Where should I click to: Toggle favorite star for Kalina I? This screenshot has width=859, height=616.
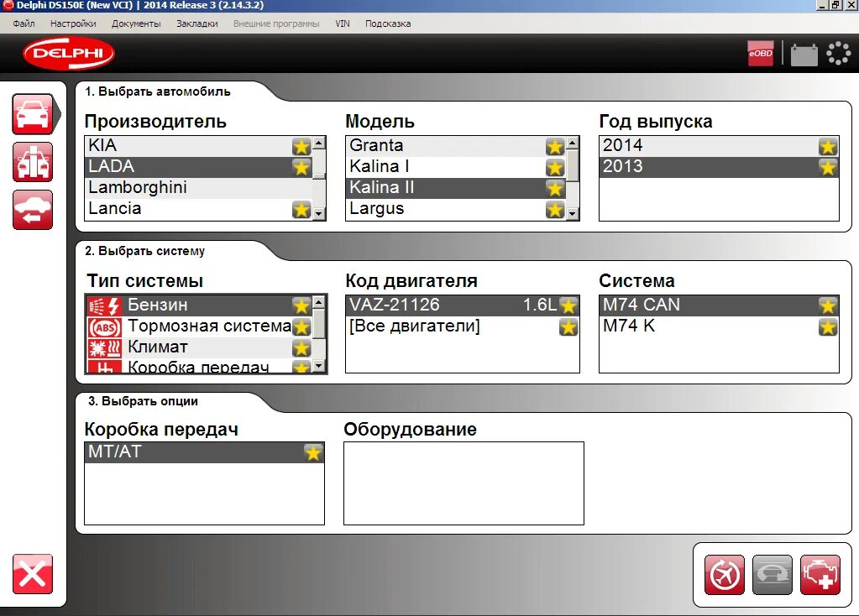point(555,167)
